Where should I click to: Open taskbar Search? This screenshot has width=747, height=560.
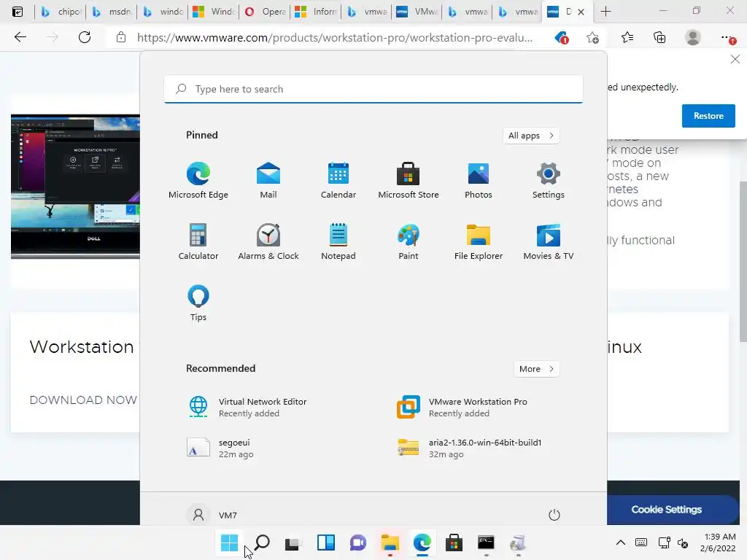[262, 542]
